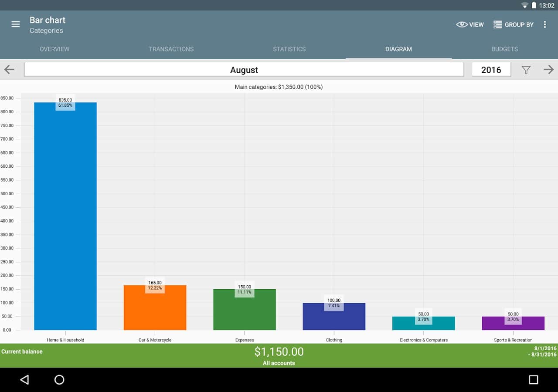Tap the green Expenses bar

[x=245, y=311]
